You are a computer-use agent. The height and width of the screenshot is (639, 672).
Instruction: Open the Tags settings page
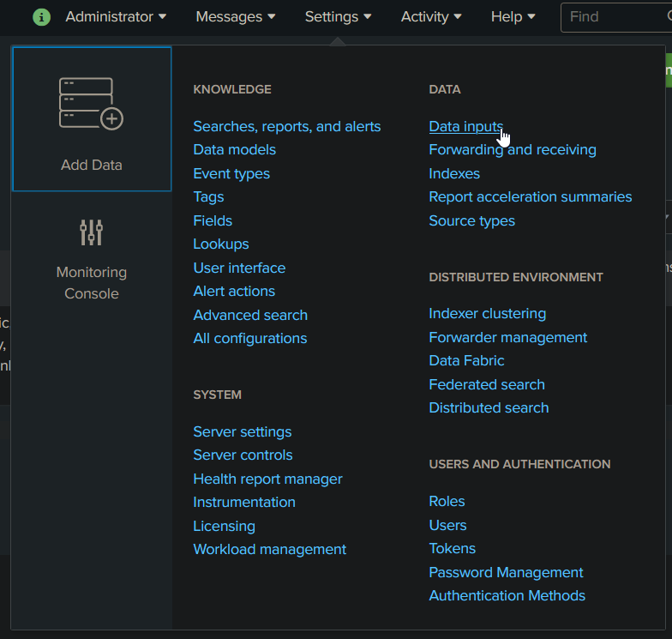coord(208,197)
